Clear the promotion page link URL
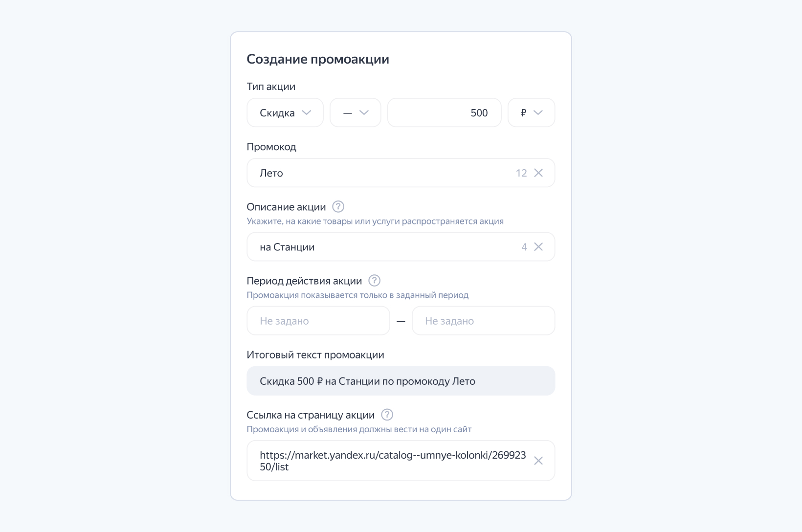 [x=538, y=461]
